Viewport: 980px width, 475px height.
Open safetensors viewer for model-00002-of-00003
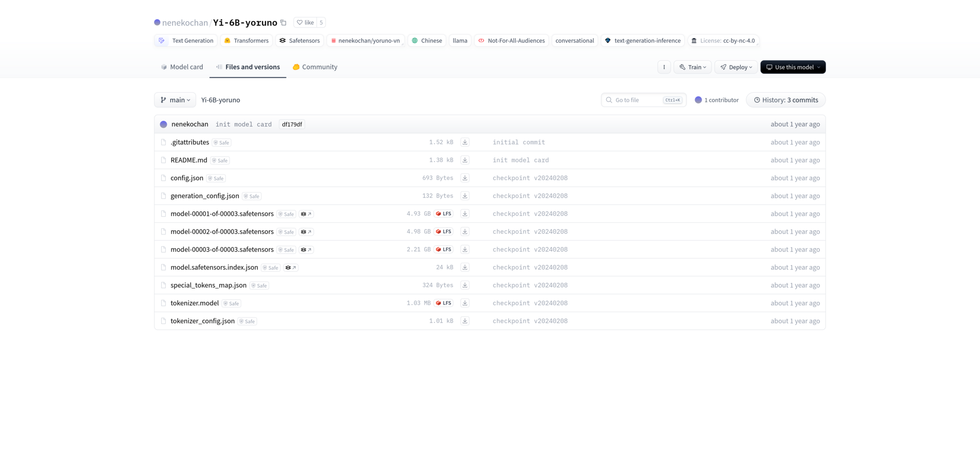pyautogui.click(x=306, y=232)
